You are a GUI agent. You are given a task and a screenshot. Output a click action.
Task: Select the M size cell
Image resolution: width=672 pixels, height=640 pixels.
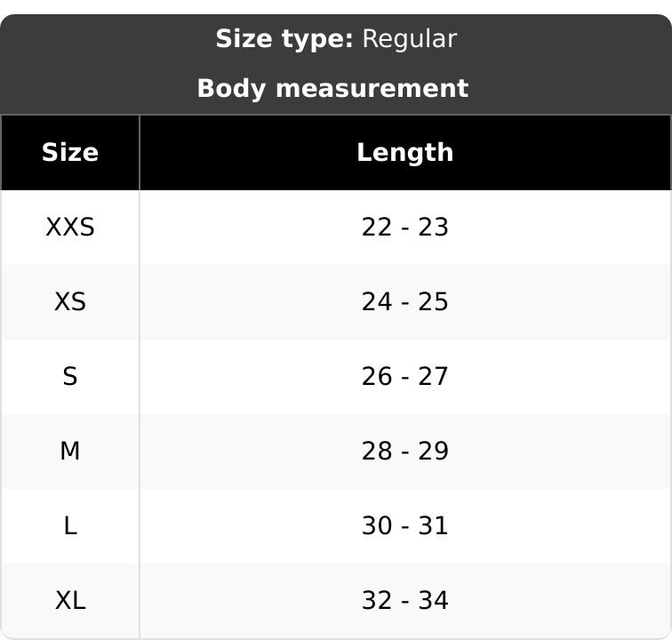[70, 451]
